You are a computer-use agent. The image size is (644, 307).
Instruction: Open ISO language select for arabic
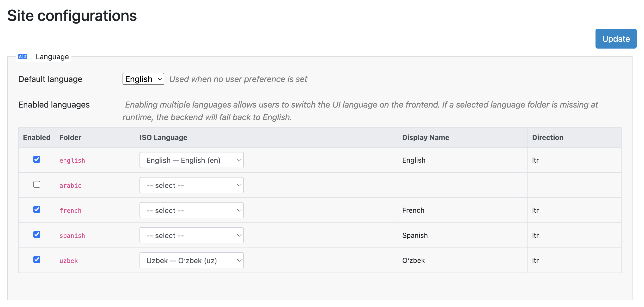coord(191,185)
